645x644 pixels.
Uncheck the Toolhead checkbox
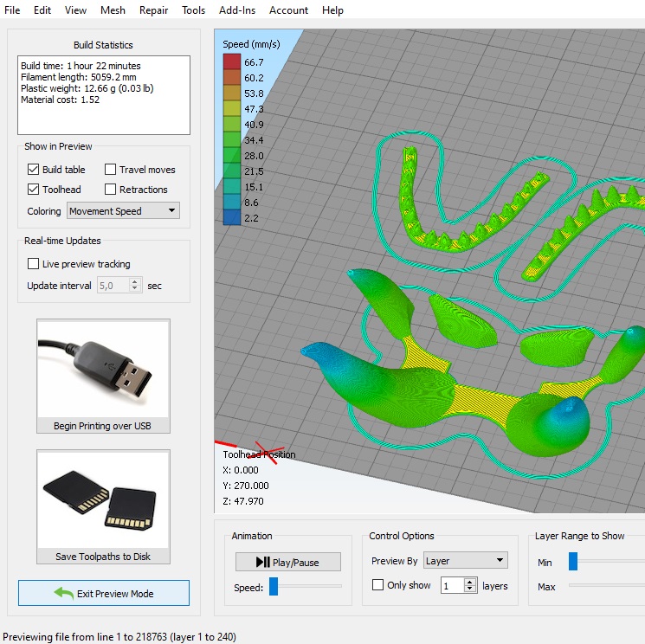point(33,190)
